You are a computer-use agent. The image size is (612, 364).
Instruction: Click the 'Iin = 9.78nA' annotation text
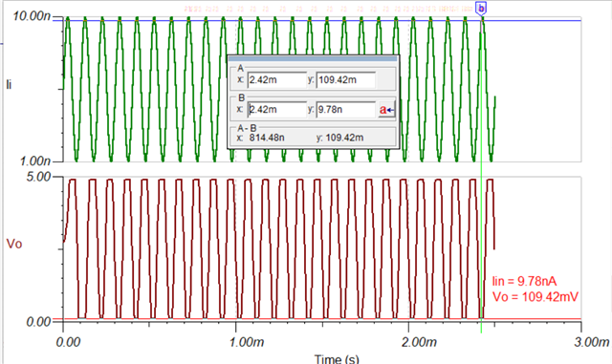524,281
